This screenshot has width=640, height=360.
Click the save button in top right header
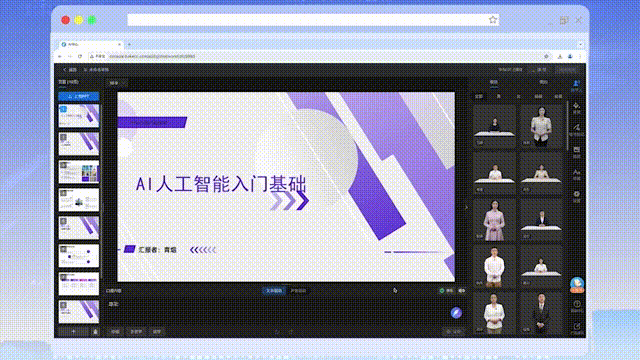click(x=539, y=70)
